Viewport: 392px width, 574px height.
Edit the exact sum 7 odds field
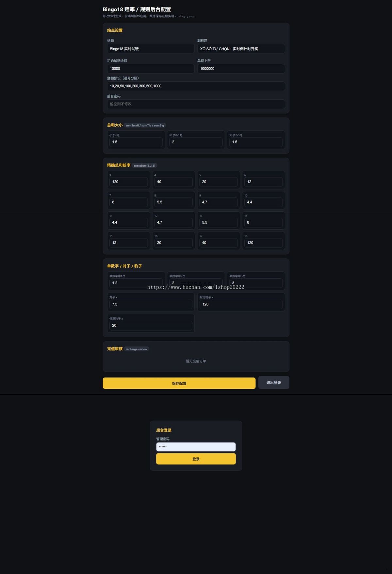(128, 202)
